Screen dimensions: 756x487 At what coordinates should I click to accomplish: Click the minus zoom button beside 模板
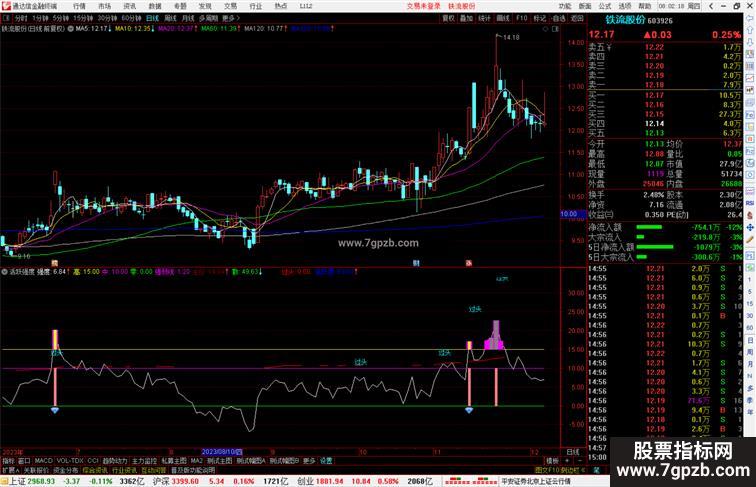pos(580,461)
